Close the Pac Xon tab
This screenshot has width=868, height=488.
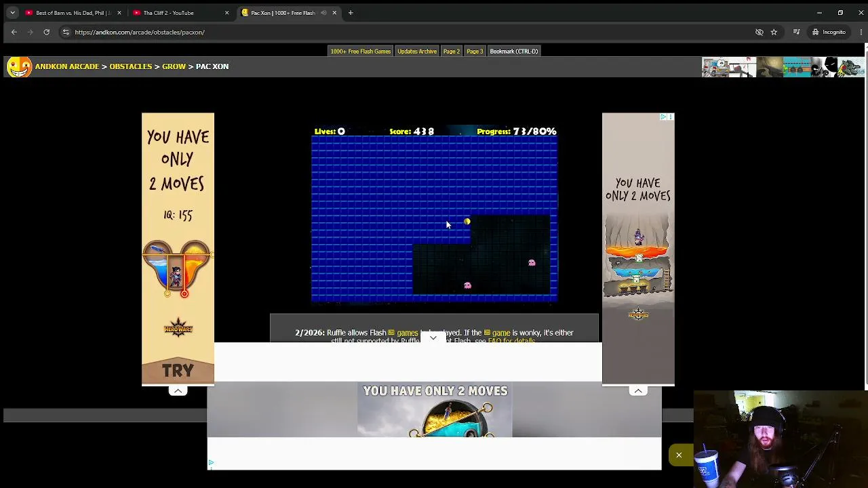click(x=334, y=13)
